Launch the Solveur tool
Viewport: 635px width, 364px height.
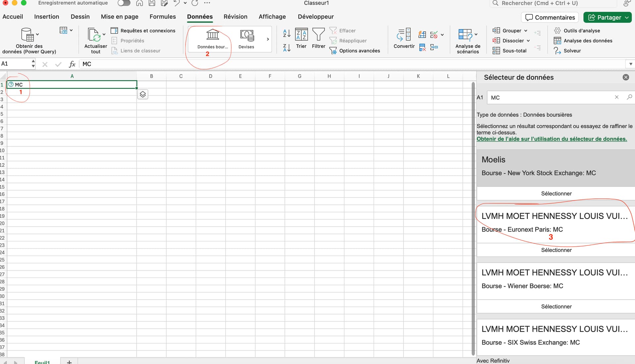tap(567, 51)
